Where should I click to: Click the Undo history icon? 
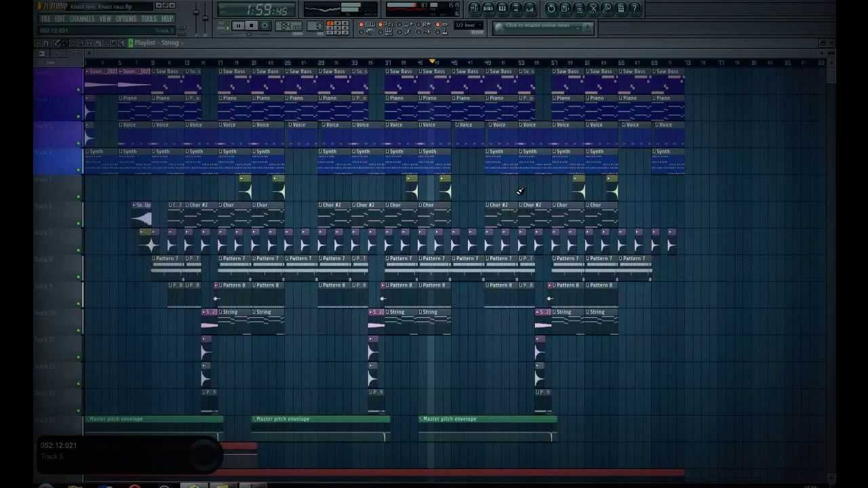pos(551,8)
